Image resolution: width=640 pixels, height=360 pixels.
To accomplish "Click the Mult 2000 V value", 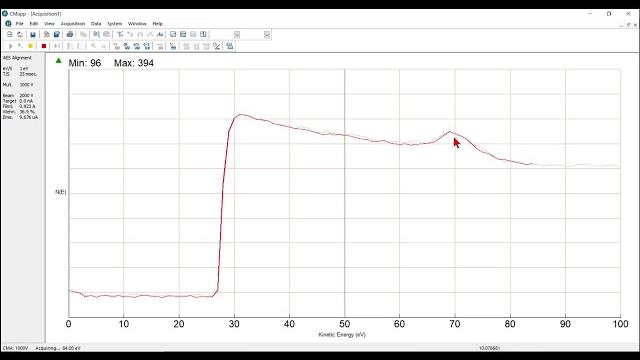I will click(x=27, y=85).
